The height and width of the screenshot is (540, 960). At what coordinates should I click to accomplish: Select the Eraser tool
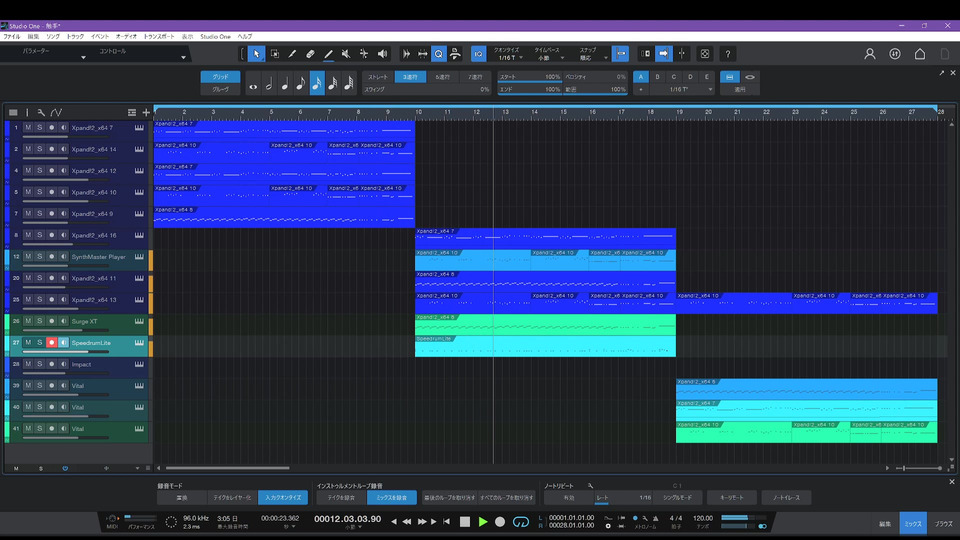310,54
